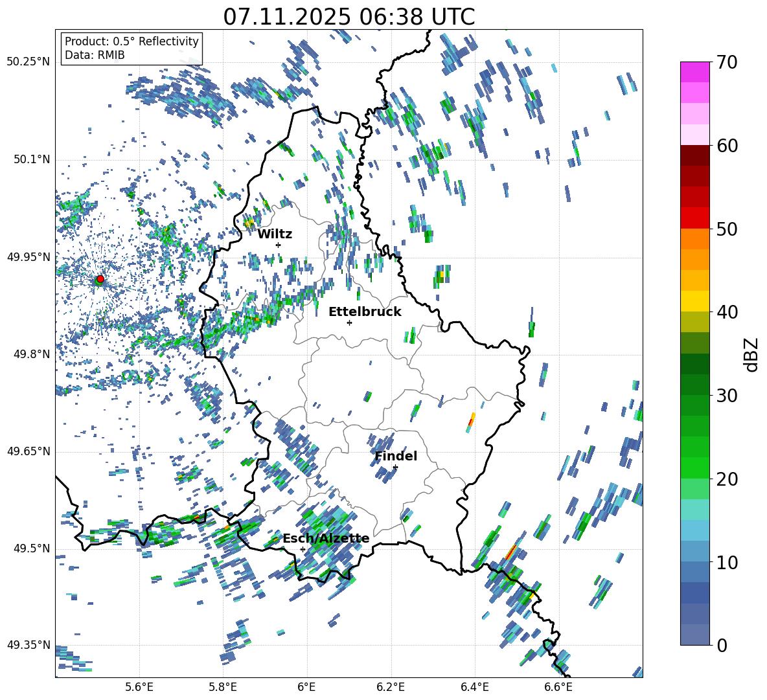Click the 20 colorbar tick label
Viewport: 767px width, 700px height.
pyautogui.click(x=727, y=479)
